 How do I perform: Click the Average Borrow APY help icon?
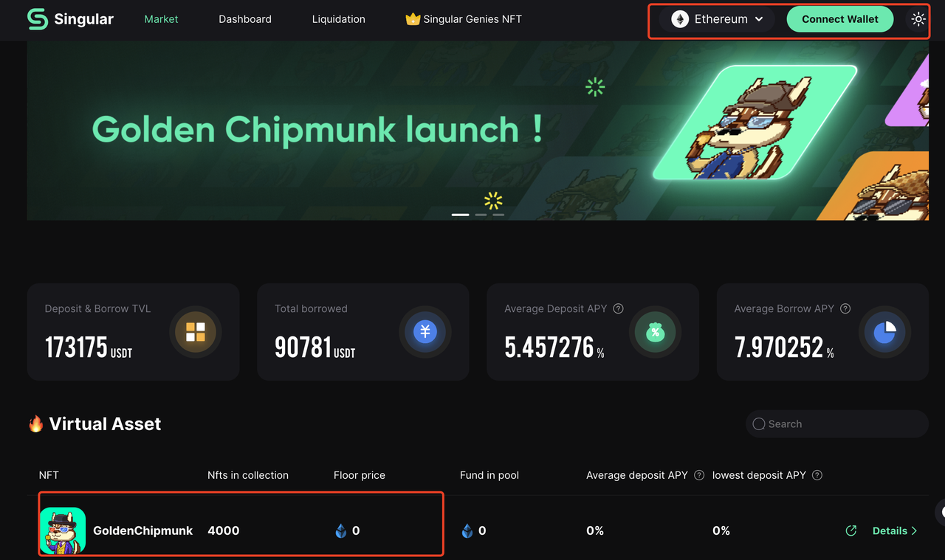[846, 308]
